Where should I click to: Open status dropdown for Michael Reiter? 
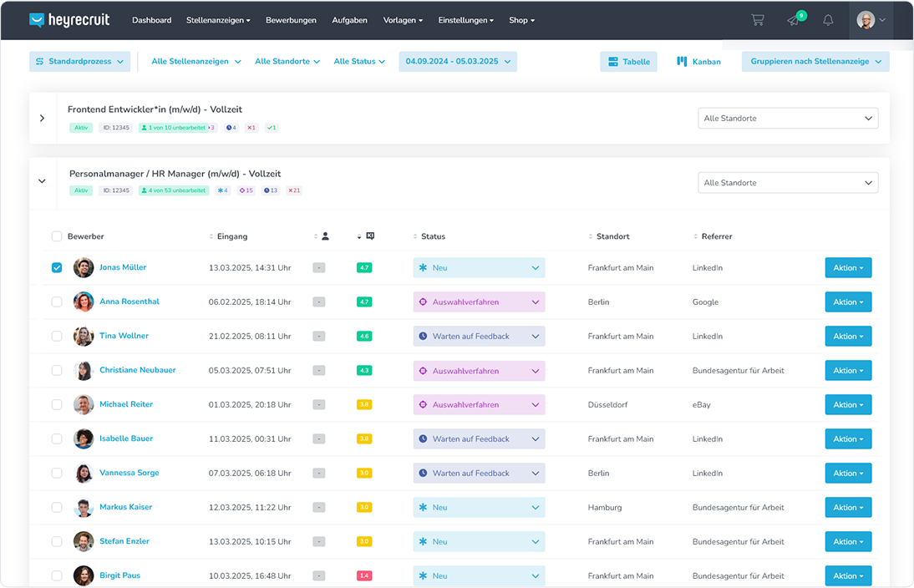479,405
